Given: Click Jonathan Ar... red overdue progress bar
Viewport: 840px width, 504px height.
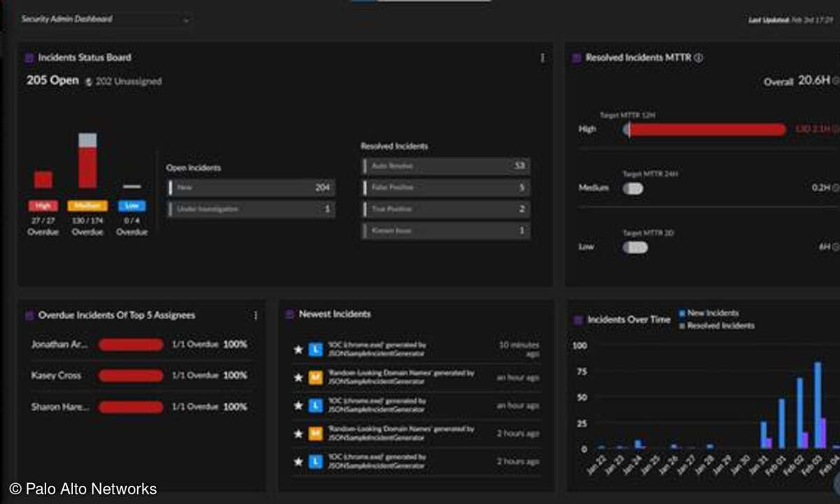Looking at the screenshot, I should click(131, 344).
